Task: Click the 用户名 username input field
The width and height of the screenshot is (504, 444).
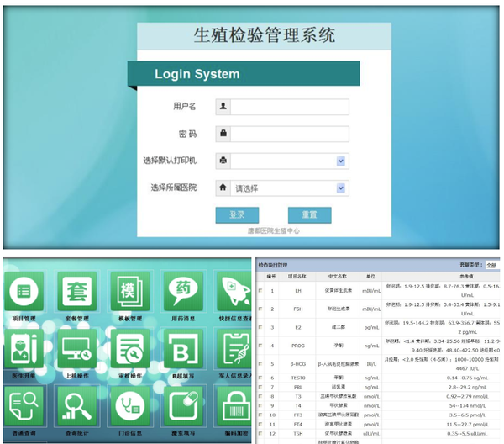Action: (x=289, y=107)
